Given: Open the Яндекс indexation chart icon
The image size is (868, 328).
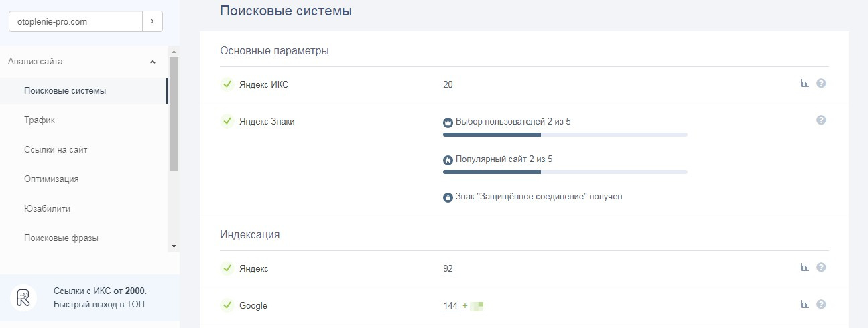Looking at the screenshot, I should coord(805,268).
